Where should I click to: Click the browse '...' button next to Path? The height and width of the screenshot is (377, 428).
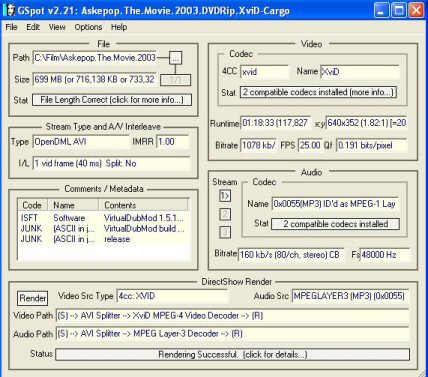tap(176, 58)
